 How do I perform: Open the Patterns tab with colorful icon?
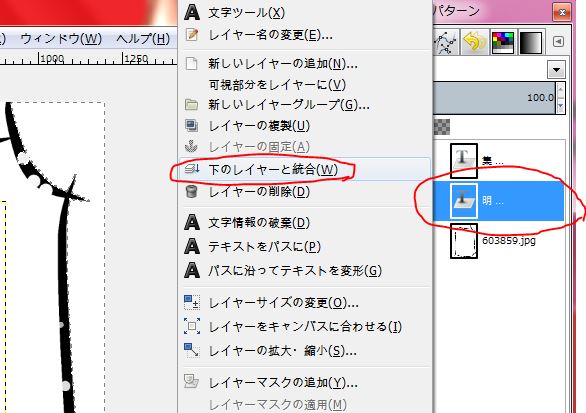[x=503, y=42]
